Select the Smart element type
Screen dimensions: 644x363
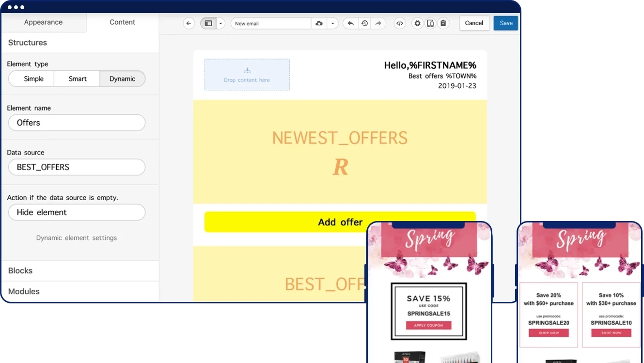click(77, 79)
